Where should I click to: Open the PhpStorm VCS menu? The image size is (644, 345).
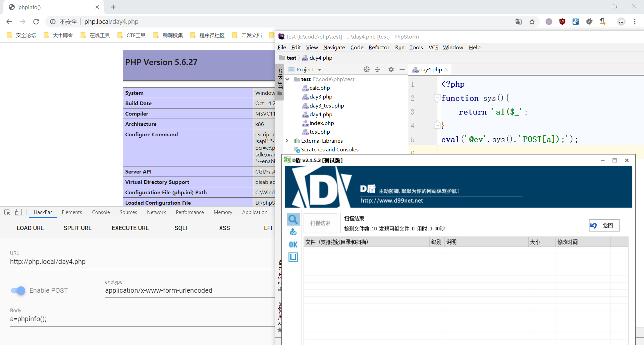(x=433, y=48)
